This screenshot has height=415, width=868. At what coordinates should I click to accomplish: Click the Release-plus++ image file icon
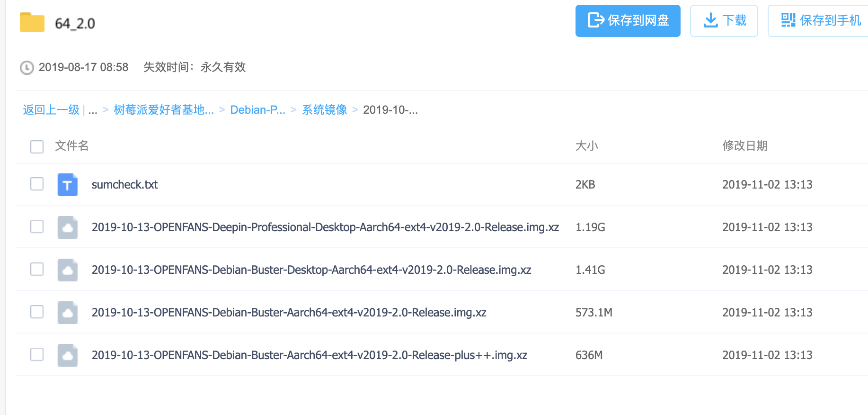tap(68, 355)
